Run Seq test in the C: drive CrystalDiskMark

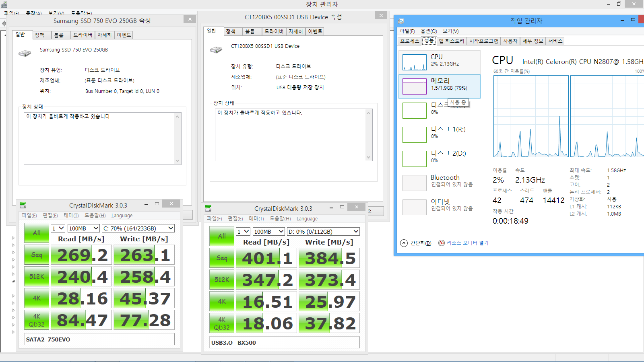click(37, 255)
